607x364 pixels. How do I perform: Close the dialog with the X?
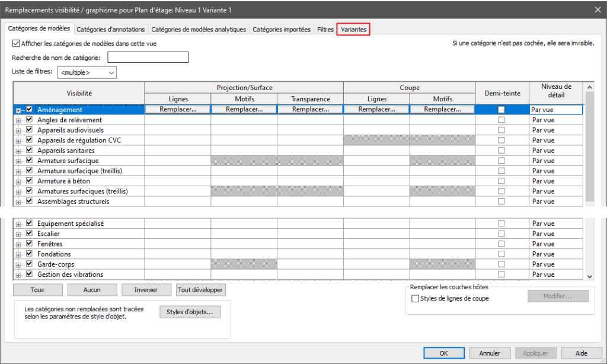pos(598,9)
